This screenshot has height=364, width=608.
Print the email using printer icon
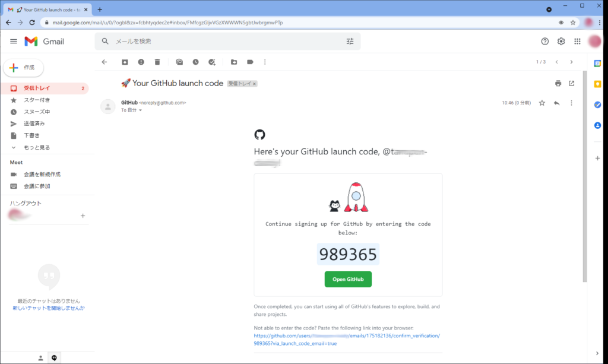click(x=558, y=83)
